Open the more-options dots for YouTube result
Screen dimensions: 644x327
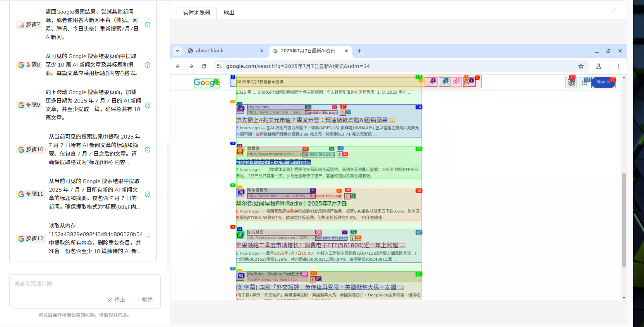[x=312, y=279]
